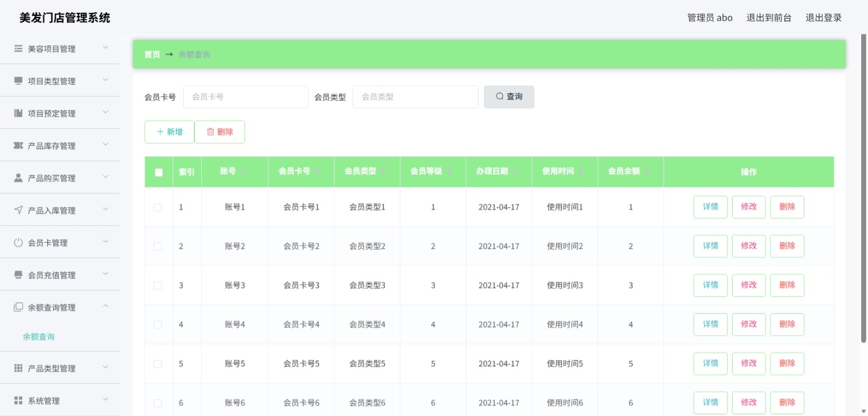The height and width of the screenshot is (416, 868).
Task: Click 管理员 abo in the header
Action: coord(710,18)
